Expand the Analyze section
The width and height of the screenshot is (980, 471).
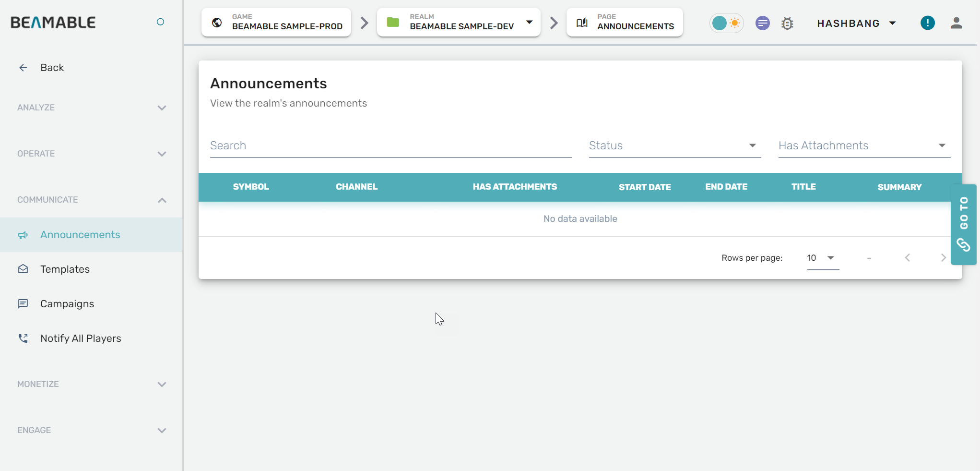(x=162, y=108)
